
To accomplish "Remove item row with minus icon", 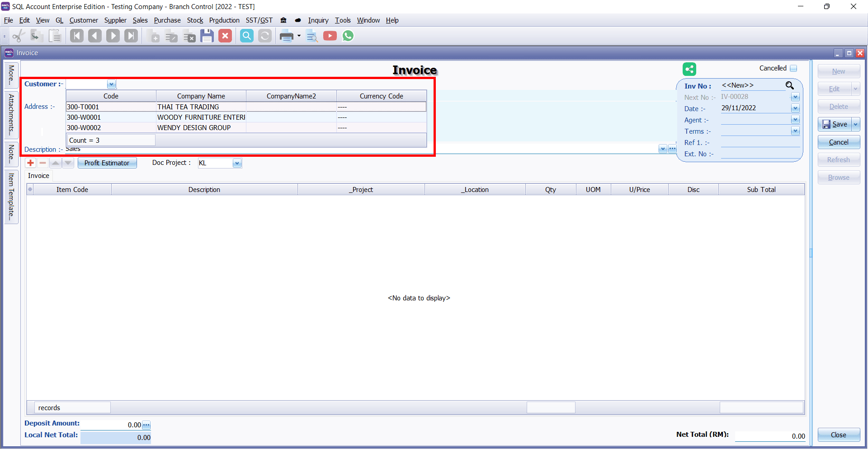I will 43,163.
